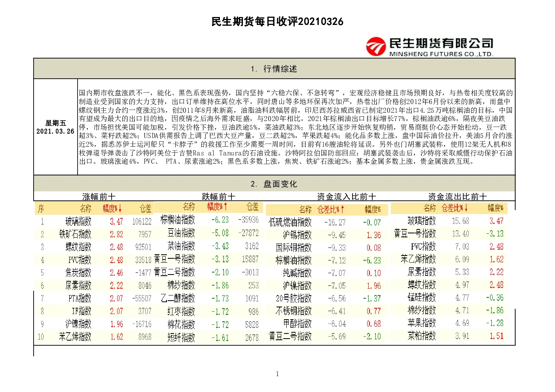
Task: Select the 苹果指数 cell
Action: [422, 323]
